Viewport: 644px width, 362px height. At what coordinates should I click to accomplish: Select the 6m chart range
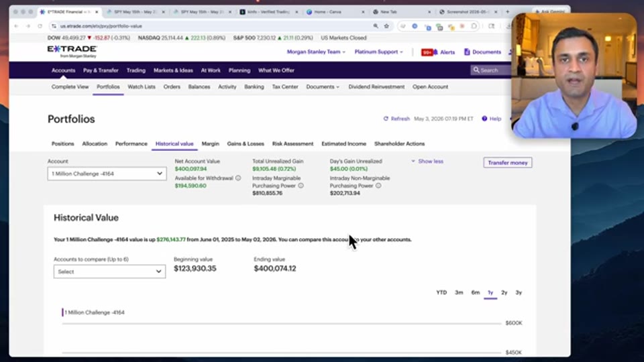pyautogui.click(x=475, y=293)
